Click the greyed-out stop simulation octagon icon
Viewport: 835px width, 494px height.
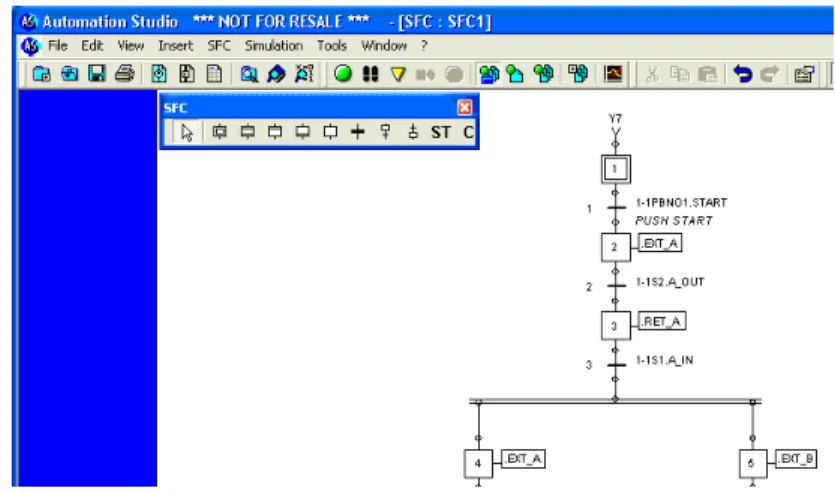[454, 74]
